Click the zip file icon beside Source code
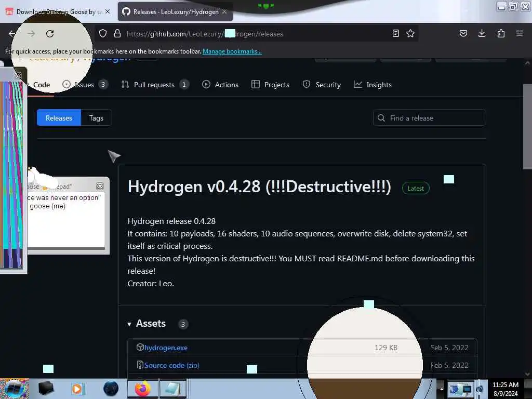Screen dimensions: 532x399 (140, 365)
